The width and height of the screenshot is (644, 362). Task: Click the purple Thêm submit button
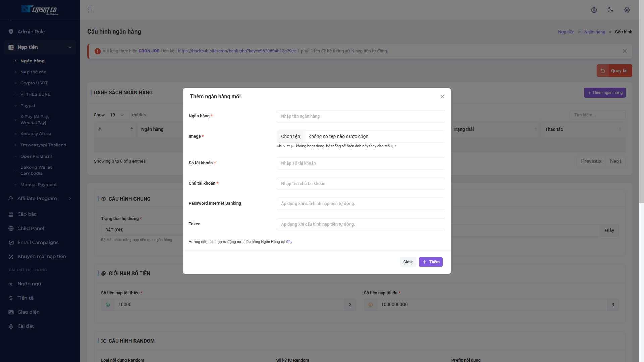[x=431, y=262]
